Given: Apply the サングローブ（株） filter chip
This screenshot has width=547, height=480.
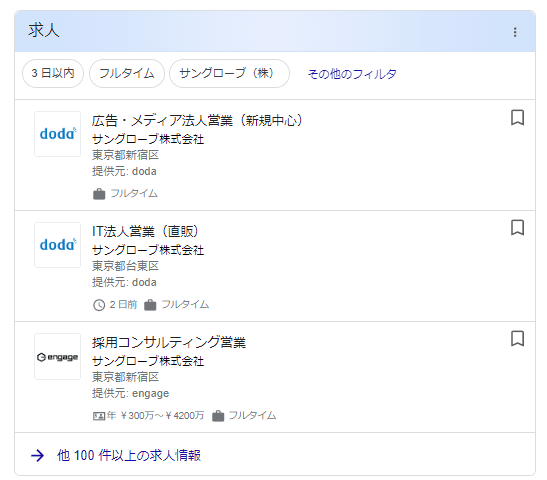Looking at the screenshot, I should [229, 73].
